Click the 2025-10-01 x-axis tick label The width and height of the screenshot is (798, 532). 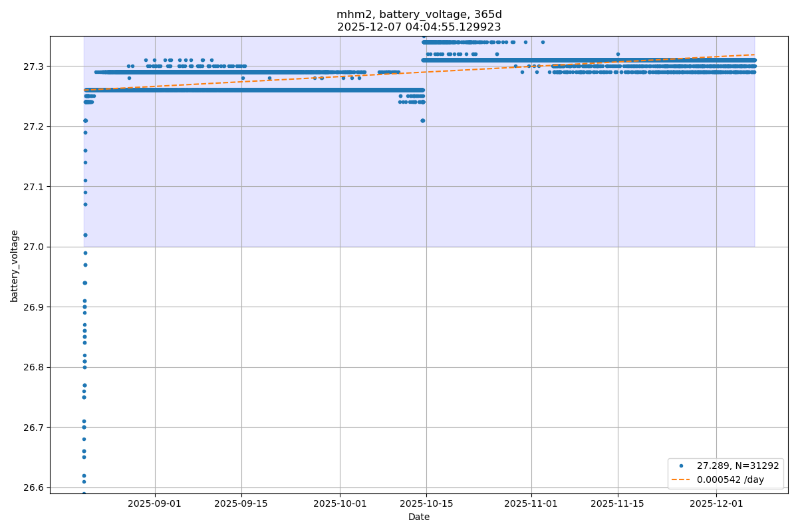pyautogui.click(x=340, y=504)
